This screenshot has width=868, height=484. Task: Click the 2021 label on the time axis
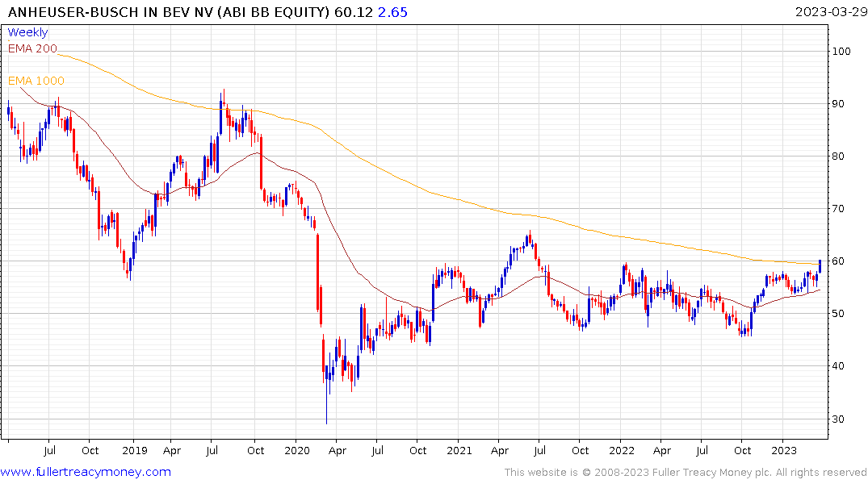[x=459, y=450]
